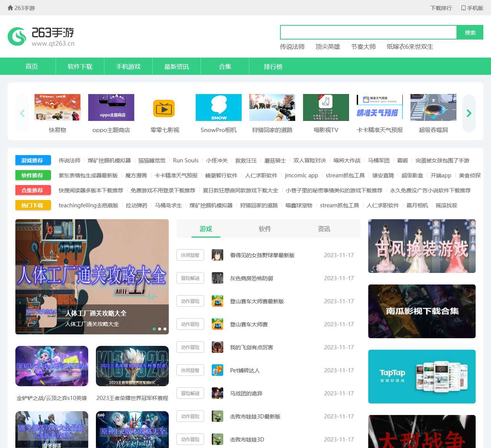
Task: Click the 卡卡精准天气预报 weather icon
Action: coord(379,107)
